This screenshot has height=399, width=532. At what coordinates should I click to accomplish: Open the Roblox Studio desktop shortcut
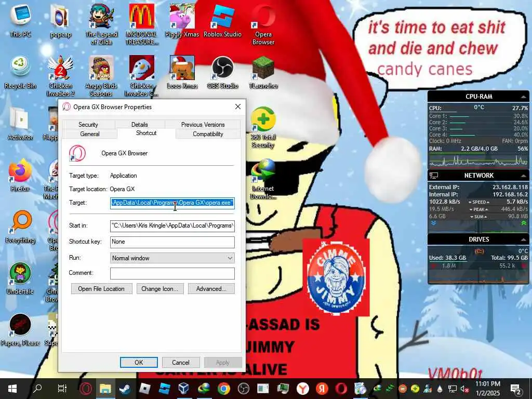pos(222,20)
